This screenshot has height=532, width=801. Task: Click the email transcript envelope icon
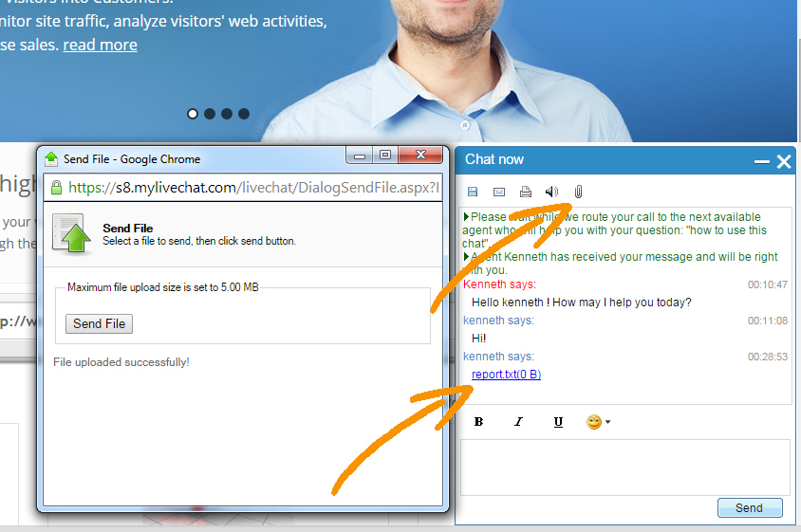pyautogui.click(x=499, y=193)
